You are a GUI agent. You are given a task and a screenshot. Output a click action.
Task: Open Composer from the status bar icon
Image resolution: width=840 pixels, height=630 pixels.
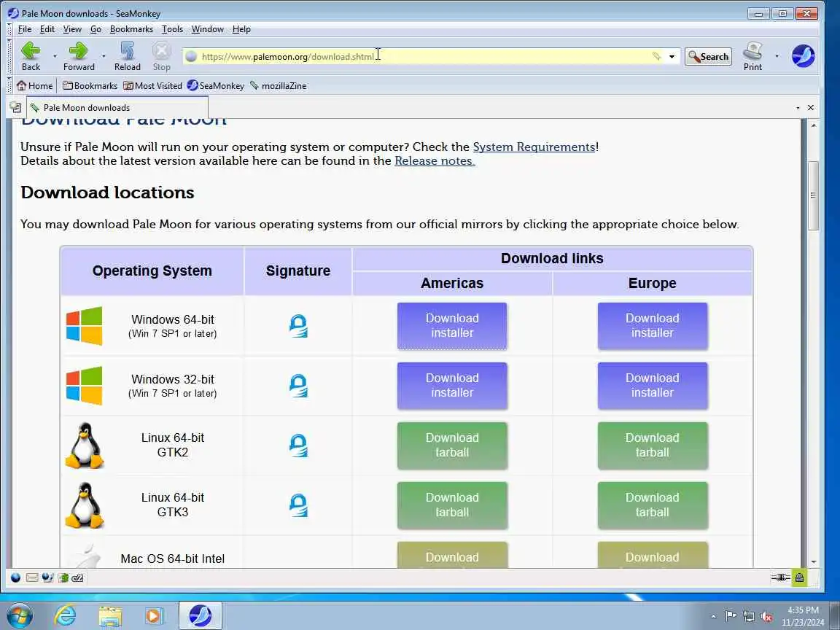coord(47,577)
